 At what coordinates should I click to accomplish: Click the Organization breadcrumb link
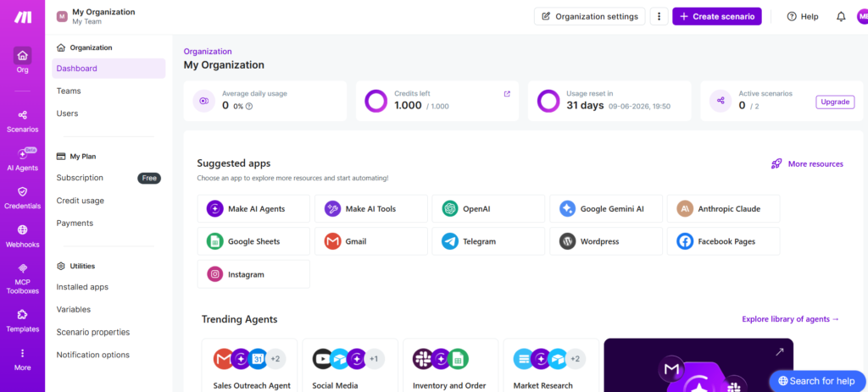point(208,52)
